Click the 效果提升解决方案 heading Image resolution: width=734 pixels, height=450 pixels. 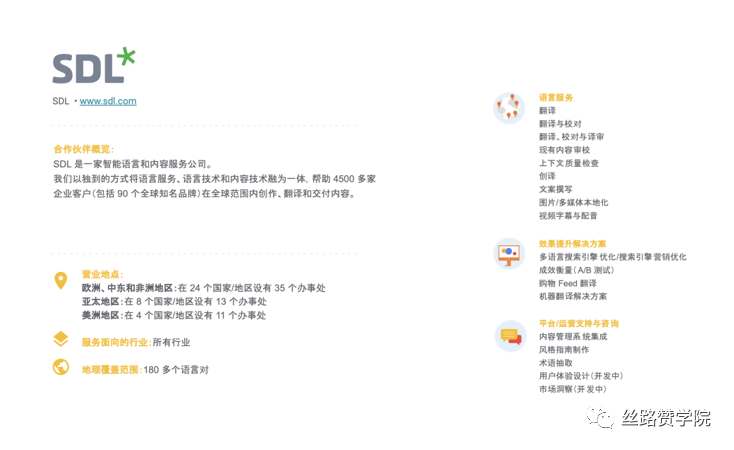pos(572,244)
